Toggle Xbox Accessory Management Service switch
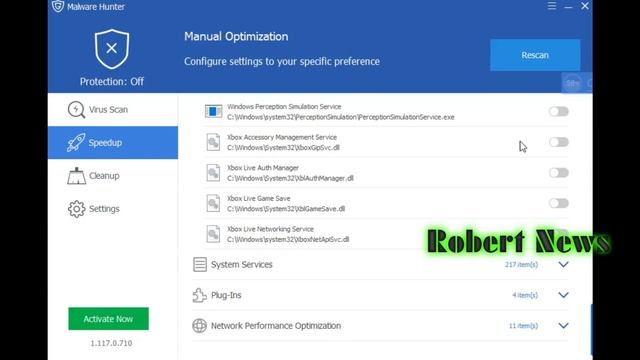This screenshot has height=360, width=640. (559, 142)
